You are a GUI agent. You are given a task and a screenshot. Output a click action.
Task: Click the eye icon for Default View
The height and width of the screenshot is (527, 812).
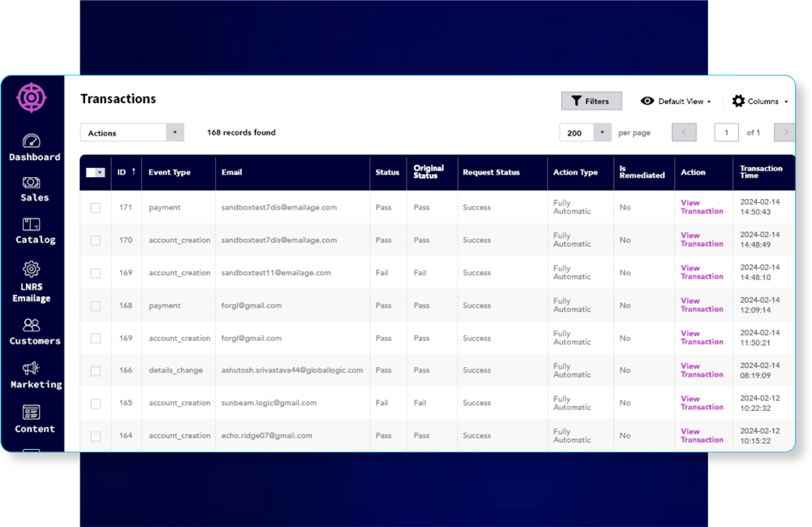[x=647, y=101]
